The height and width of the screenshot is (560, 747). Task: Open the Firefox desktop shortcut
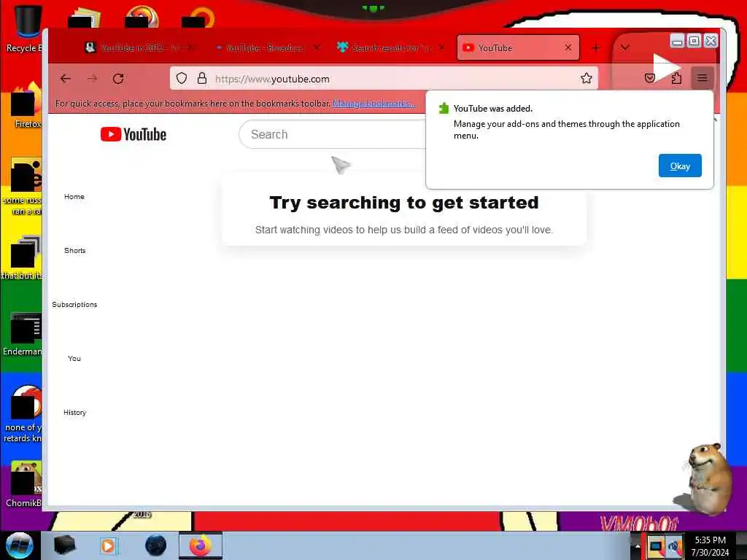click(26, 106)
